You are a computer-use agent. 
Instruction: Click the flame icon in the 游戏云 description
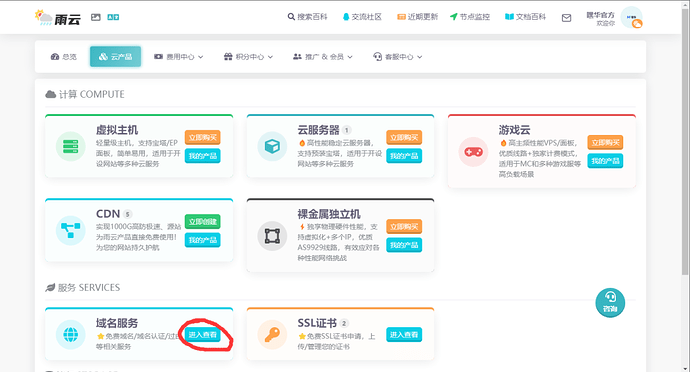(503, 143)
